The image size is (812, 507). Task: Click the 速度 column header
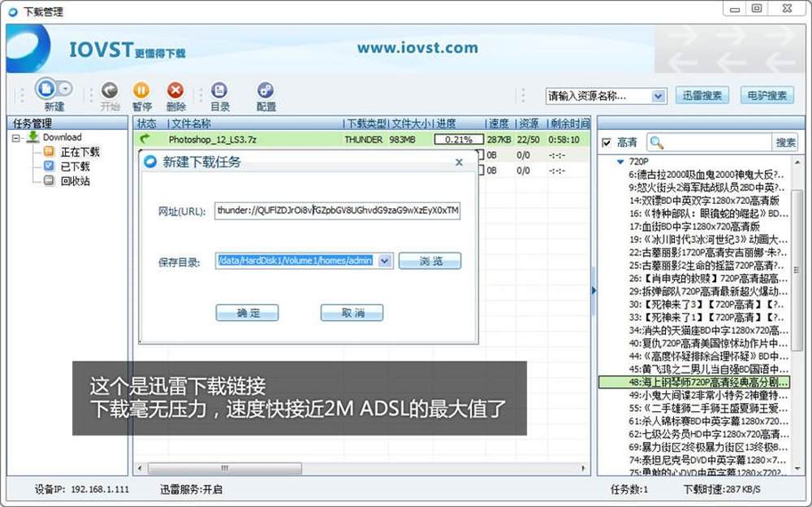(499, 123)
